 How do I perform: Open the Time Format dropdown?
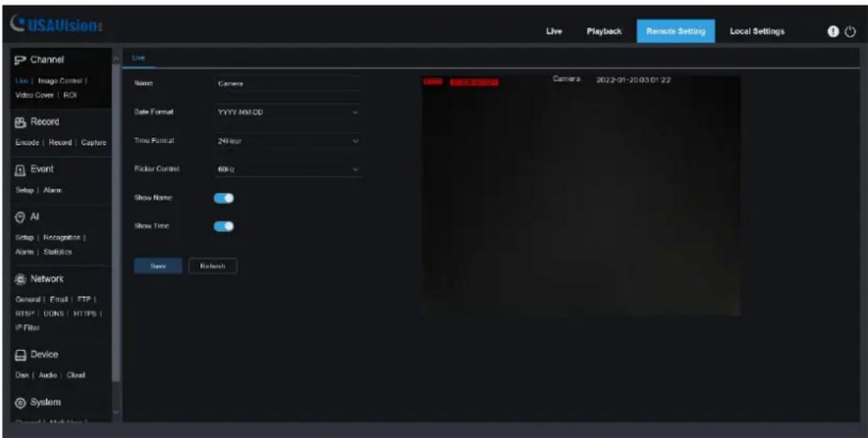288,141
